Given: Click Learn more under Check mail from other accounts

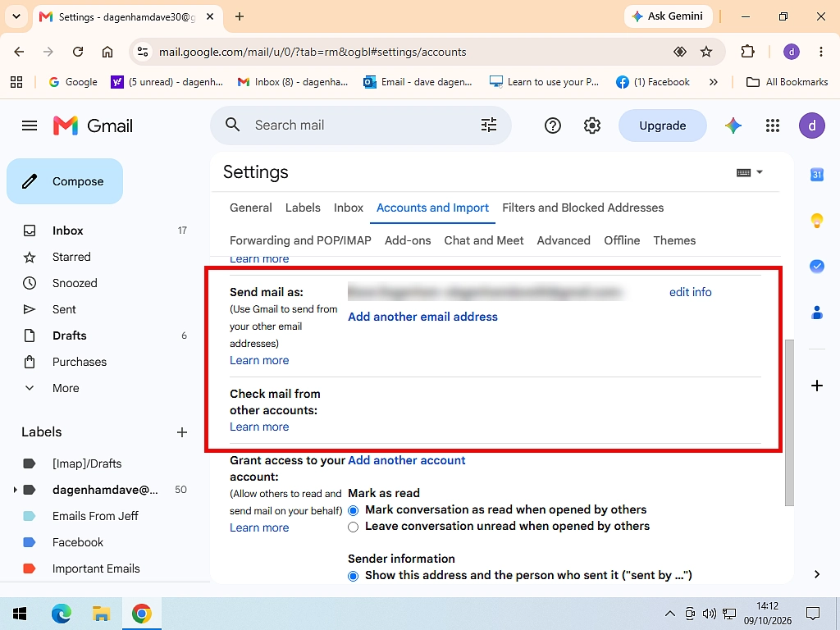Looking at the screenshot, I should point(259,427).
